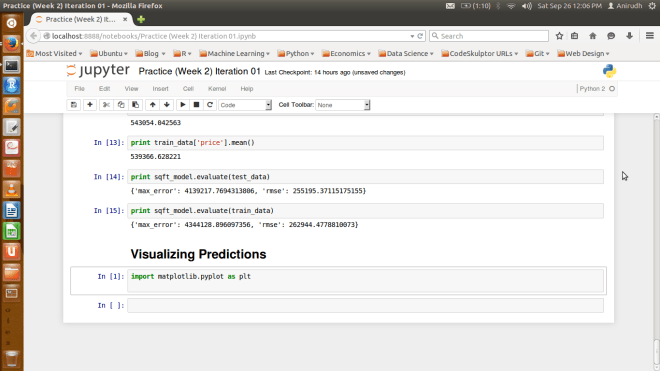660x371 pixels.
Task: Open the Git bookmarks folder
Action: 538,53
